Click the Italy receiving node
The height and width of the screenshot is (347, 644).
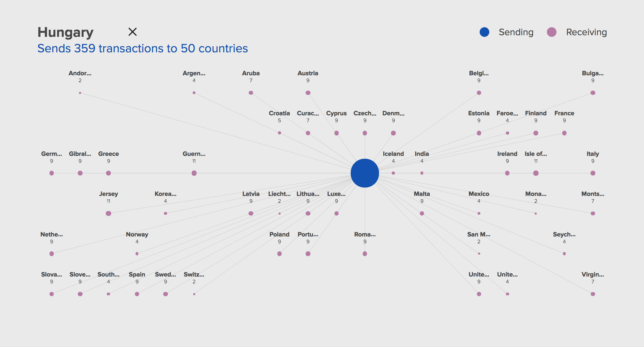[593, 173]
